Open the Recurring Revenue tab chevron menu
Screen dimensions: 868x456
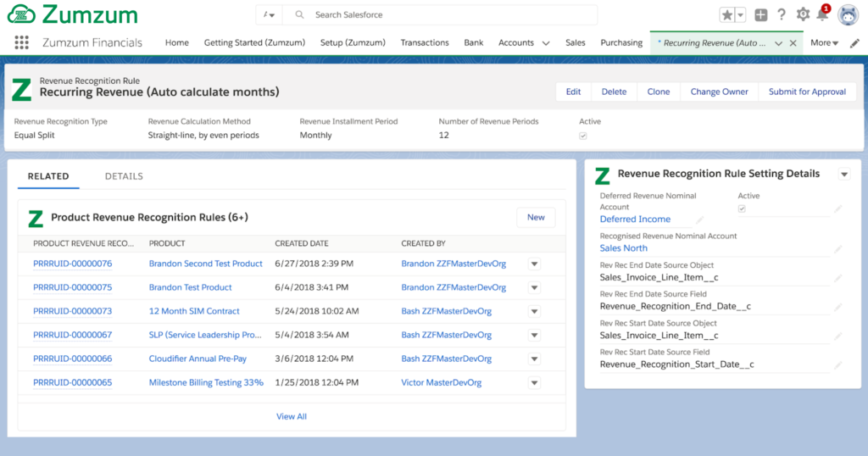[778, 43]
